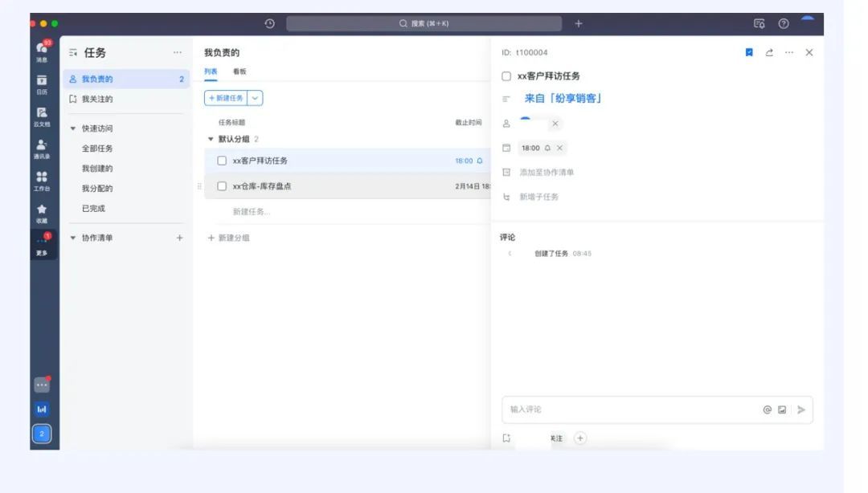Click the share arrow icon in task detail
The height and width of the screenshot is (493, 868).
pyautogui.click(x=769, y=52)
